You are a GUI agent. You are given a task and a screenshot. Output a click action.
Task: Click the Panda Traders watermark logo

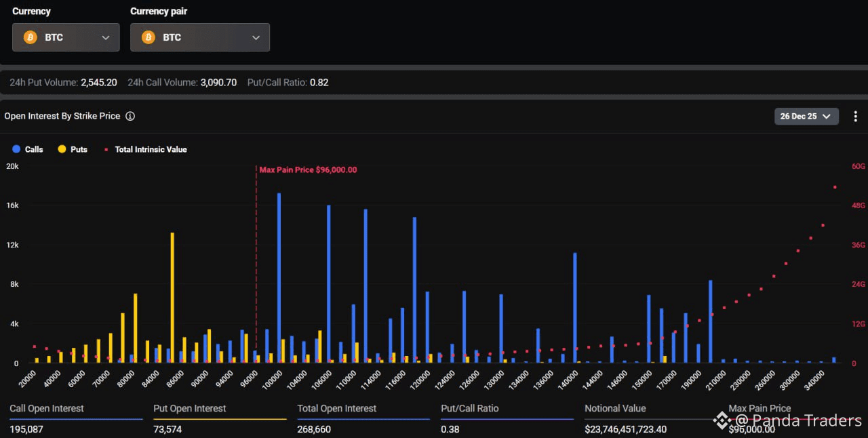pyautogui.click(x=721, y=421)
